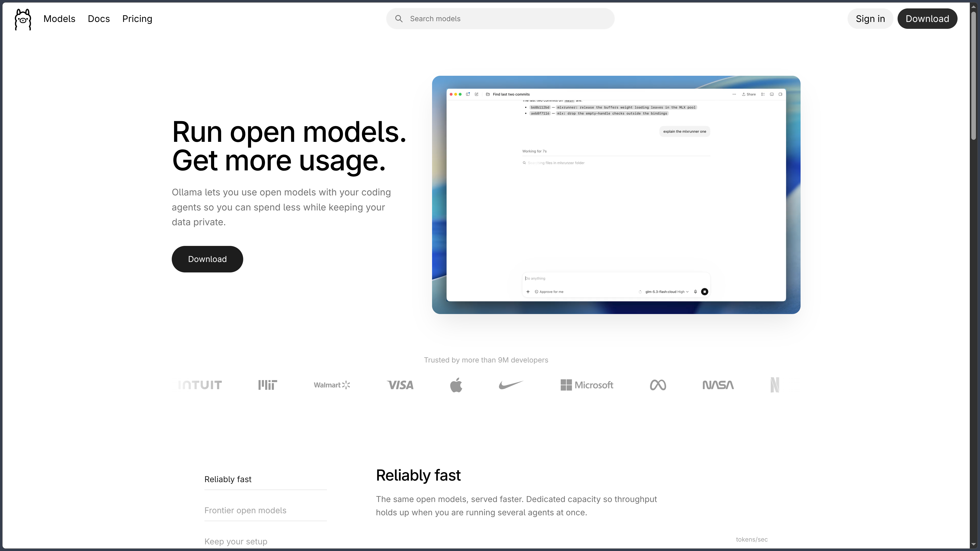Click the Microsoft logo
Viewport: 980px width, 551px height.
(587, 385)
